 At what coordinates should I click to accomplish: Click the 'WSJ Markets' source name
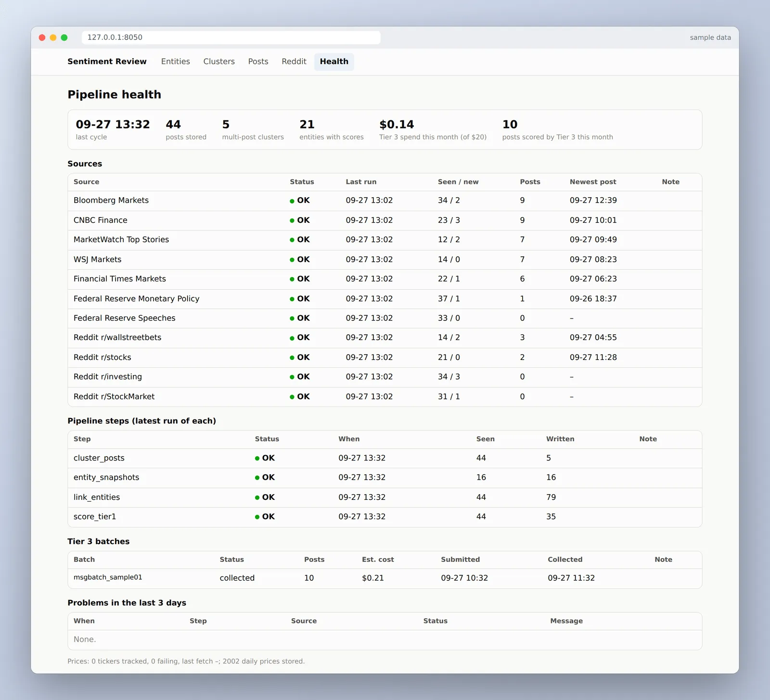click(98, 259)
